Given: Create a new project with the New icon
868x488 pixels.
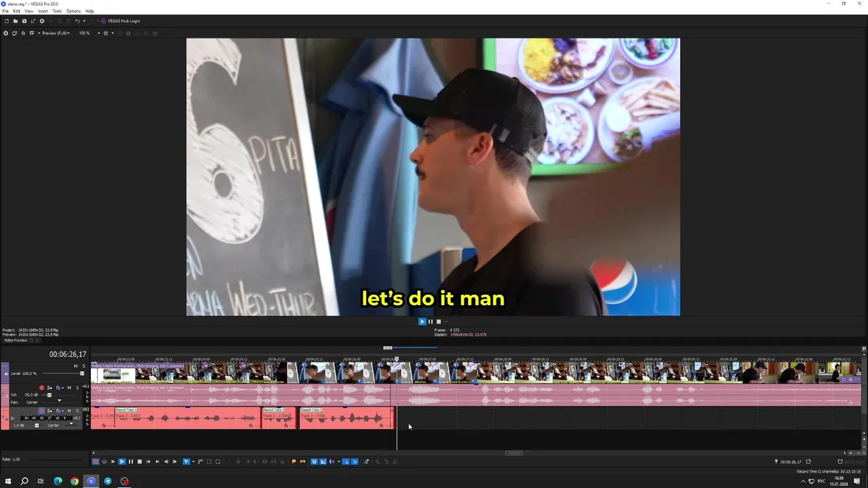Looking at the screenshot, I should pyautogui.click(x=7, y=21).
